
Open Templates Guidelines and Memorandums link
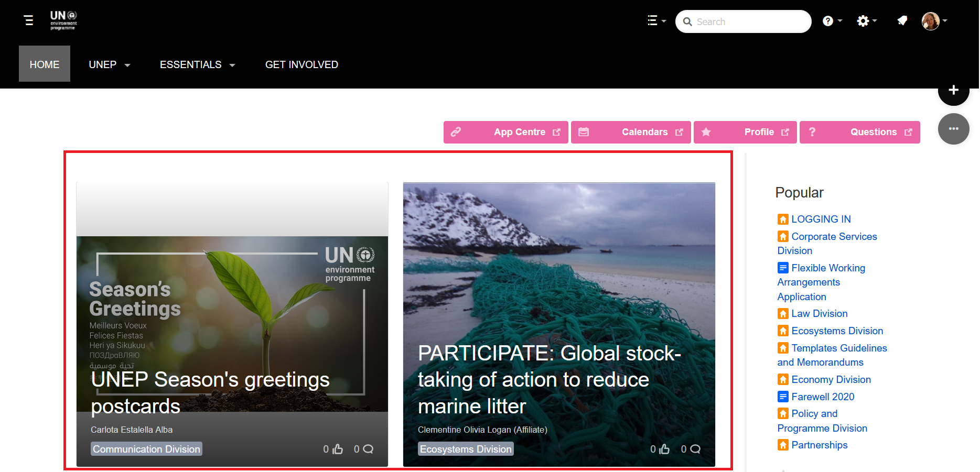[832, 355]
